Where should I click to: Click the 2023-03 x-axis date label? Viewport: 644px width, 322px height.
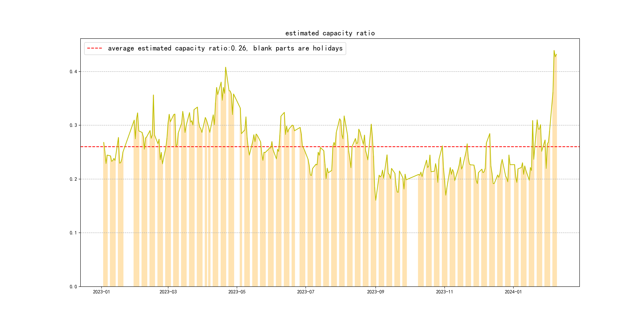(168, 292)
